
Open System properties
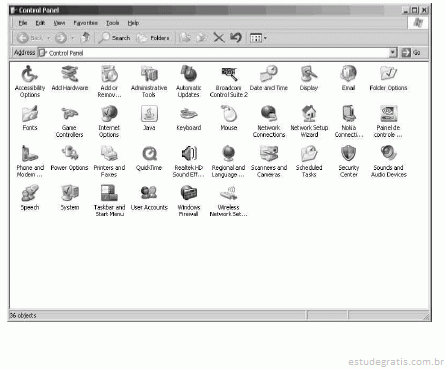[70, 198]
